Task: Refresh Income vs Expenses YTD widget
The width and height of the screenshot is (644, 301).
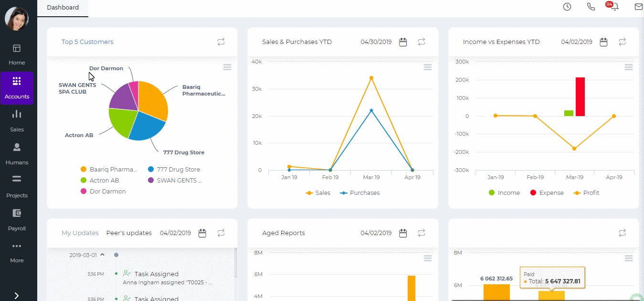Action: pos(622,42)
